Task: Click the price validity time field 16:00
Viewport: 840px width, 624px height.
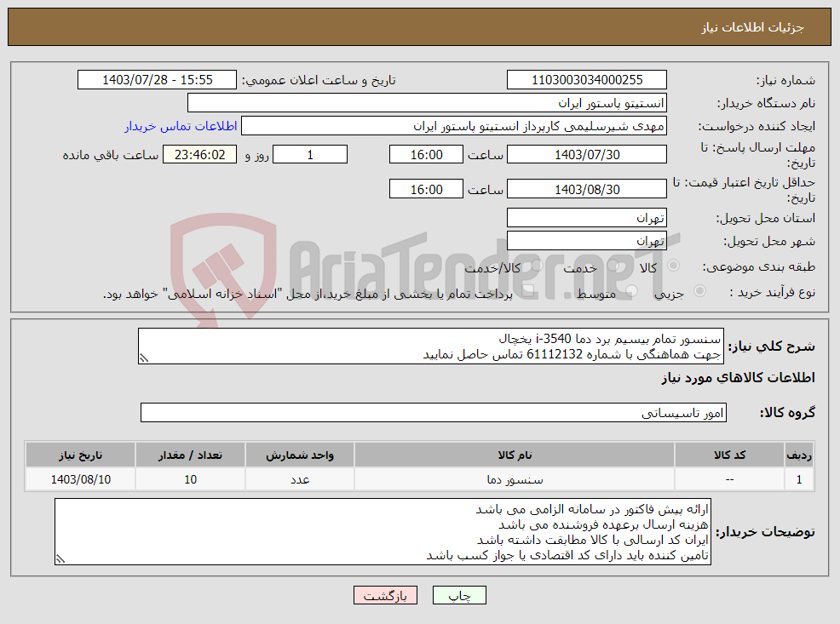Action: pos(426,190)
